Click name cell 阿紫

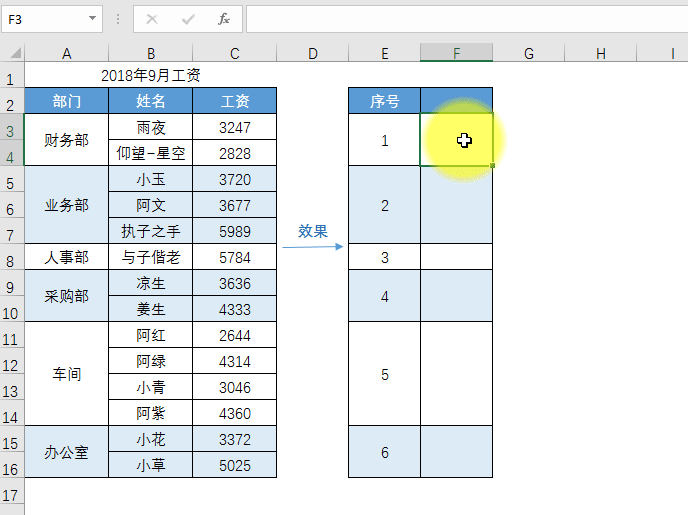click(x=150, y=413)
